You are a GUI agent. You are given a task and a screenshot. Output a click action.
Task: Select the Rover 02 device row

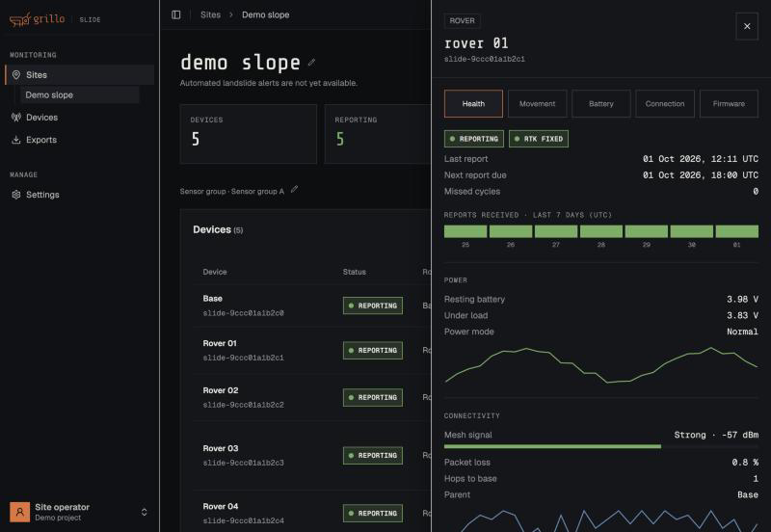(312, 397)
